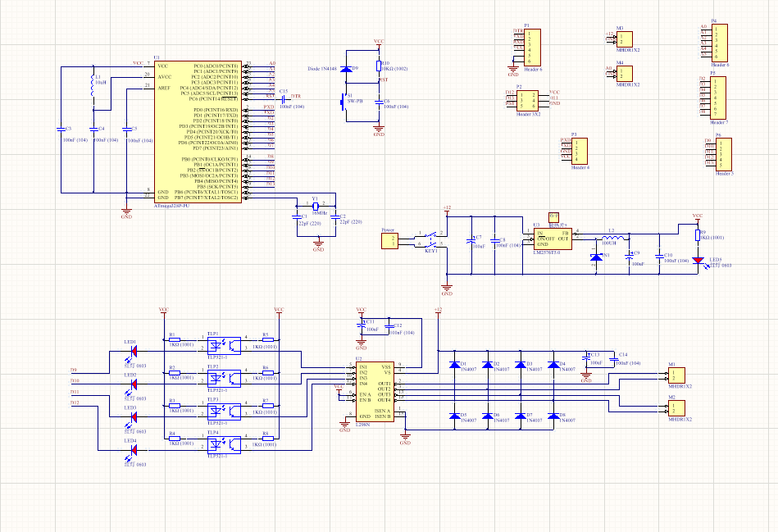Select header P2 Header 3X2
The image size is (778, 532).
coord(527,100)
